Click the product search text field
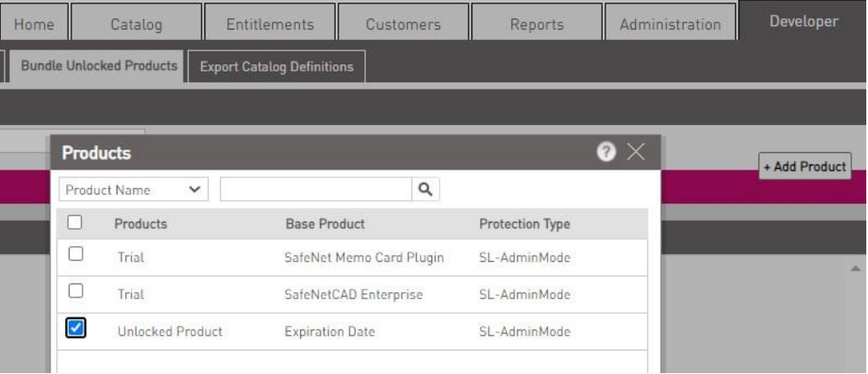The height and width of the screenshot is (374, 868). pyautogui.click(x=315, y=190)
